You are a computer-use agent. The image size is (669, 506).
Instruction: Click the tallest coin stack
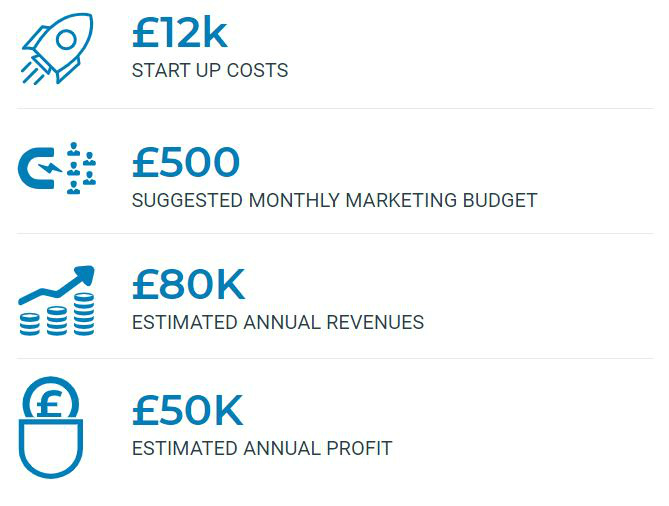point(83,314)
